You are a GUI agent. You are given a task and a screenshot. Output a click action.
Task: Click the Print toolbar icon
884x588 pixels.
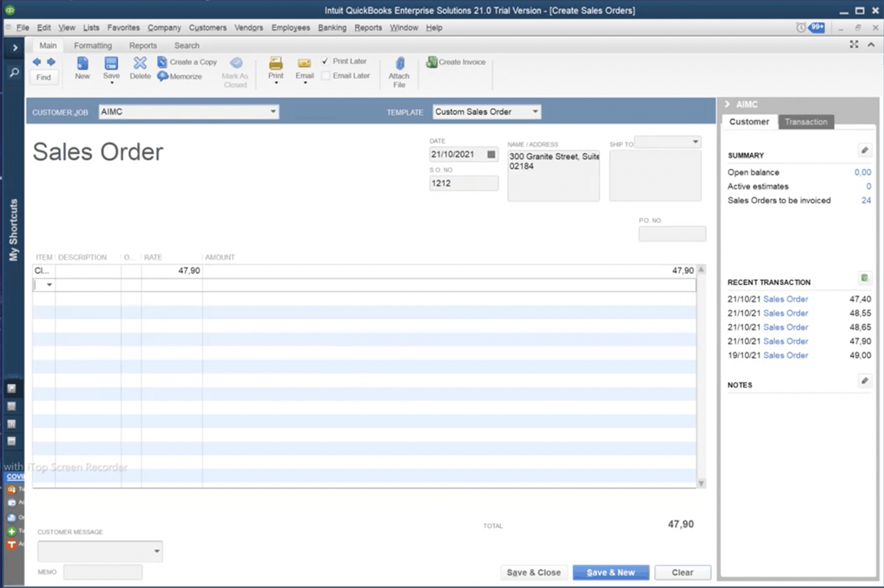276,64
